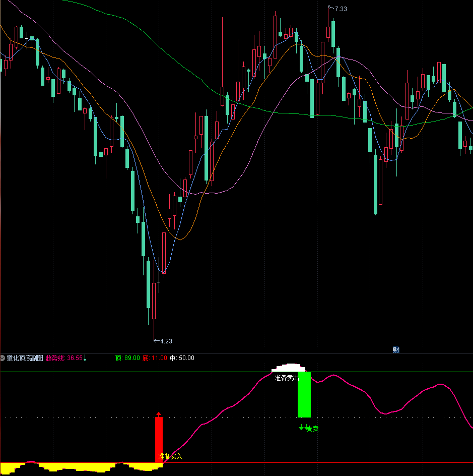
Task: Click the 4.23 low price marker
Action: point(166,341)
